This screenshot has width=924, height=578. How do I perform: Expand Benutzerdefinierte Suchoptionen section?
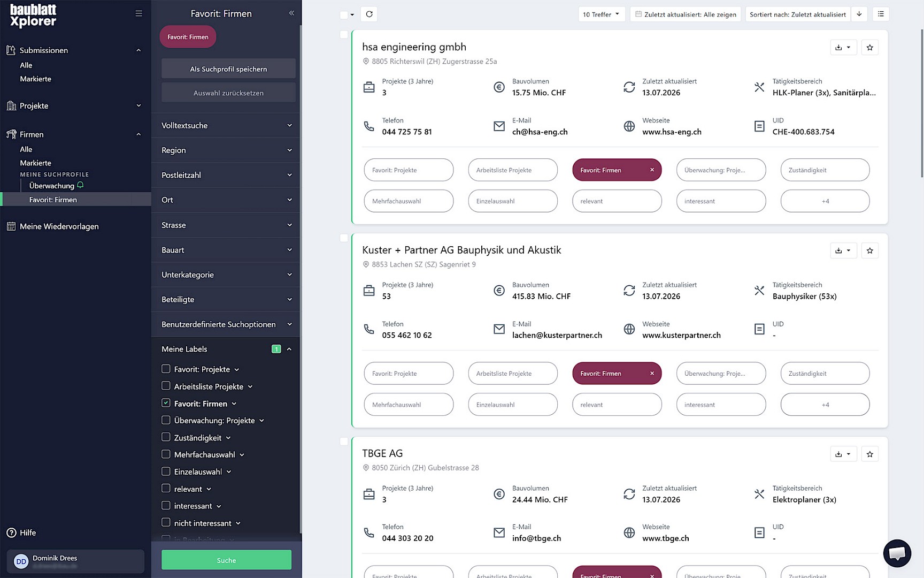click(x=227, y=324)
